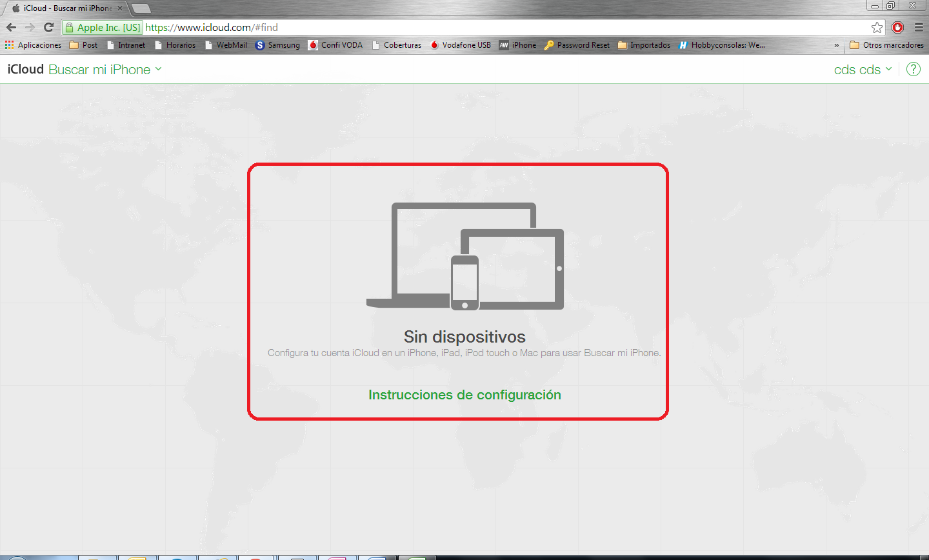This screenshot has height=560, width=929.
Task: Expand the Buscar mi iPhone app switcher
Action: point(105,70)
